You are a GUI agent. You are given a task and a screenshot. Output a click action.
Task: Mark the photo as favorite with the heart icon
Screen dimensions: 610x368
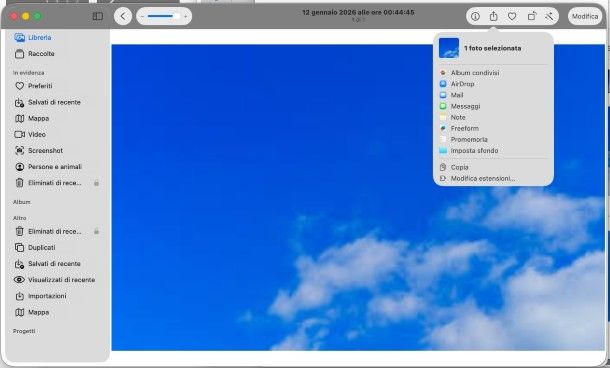point(512,16)
